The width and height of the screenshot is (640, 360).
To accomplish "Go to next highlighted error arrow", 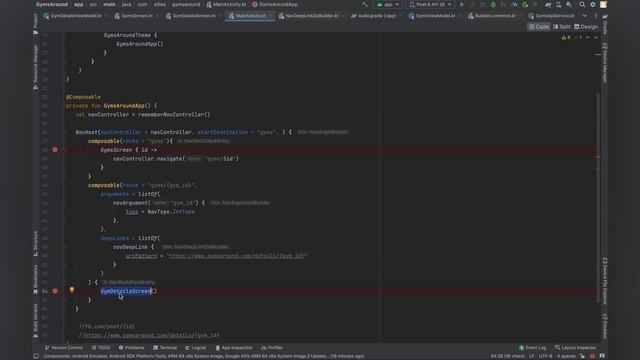I will pos(596,37).
